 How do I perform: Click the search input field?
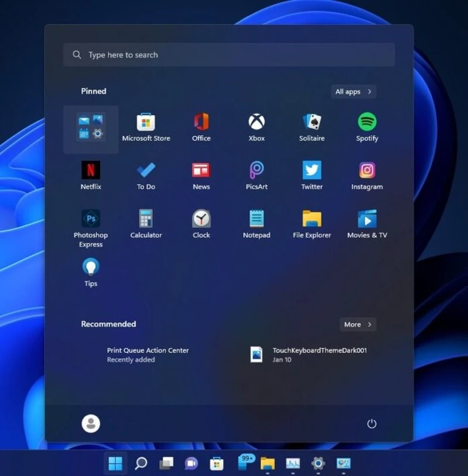(x=229, y=54)
